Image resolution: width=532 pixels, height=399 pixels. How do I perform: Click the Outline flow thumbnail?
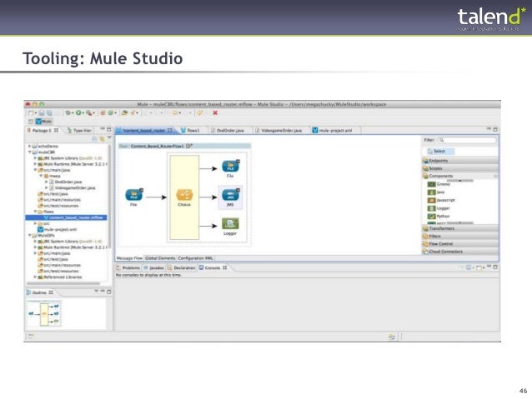point(44,314)
